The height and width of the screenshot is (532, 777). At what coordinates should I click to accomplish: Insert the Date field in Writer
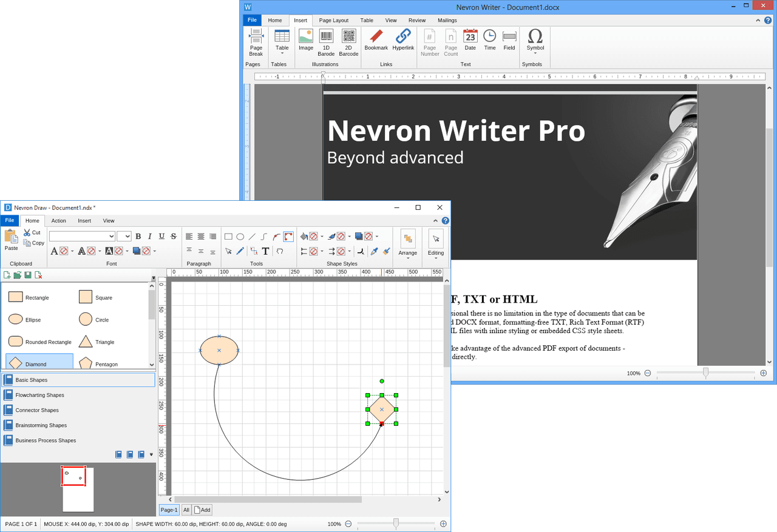click(470, 40)
